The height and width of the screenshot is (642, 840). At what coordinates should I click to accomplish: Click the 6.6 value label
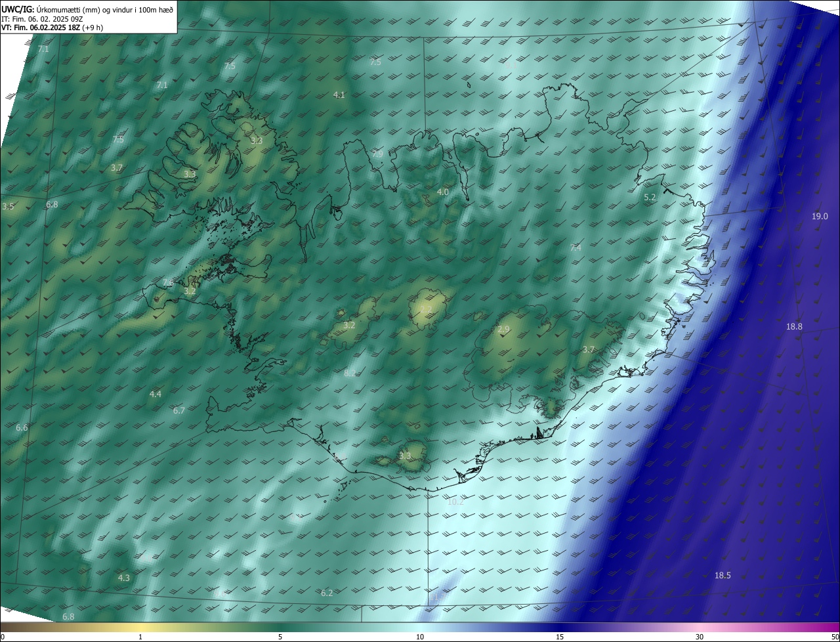coord(22,428)
